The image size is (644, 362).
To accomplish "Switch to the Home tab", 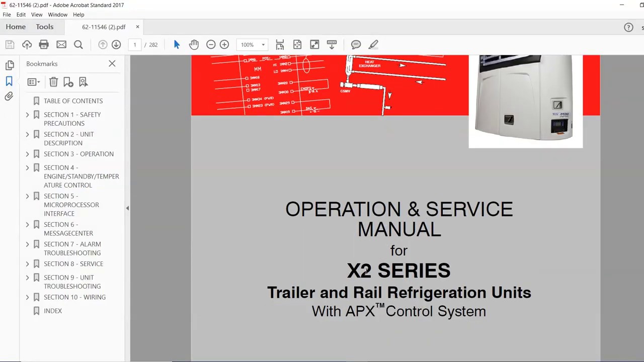I will click(x=16, y=27).
